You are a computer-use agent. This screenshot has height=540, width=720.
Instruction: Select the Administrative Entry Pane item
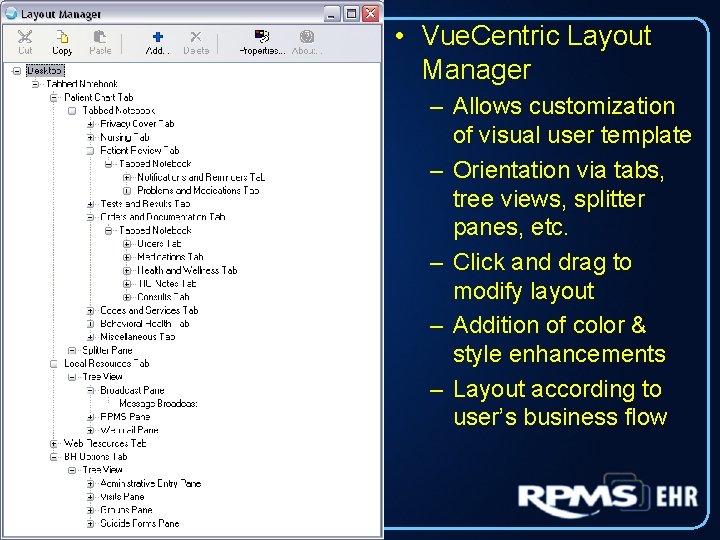point(151,484)
